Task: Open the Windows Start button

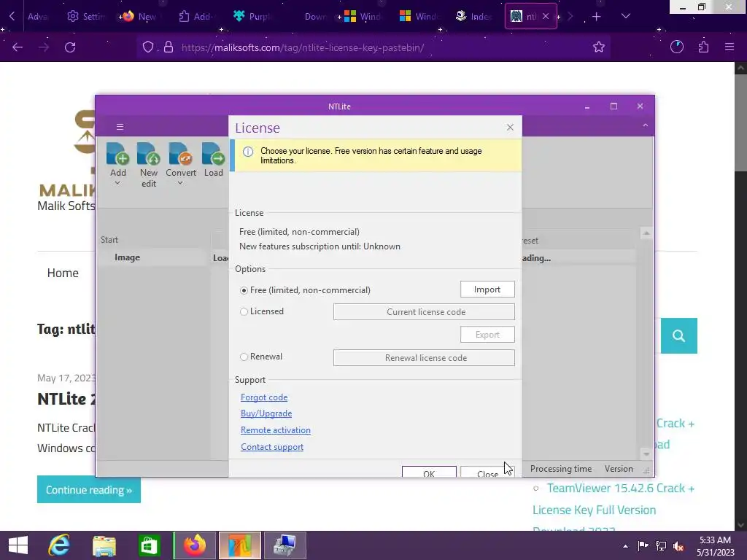Action: [x=18, y=545]
